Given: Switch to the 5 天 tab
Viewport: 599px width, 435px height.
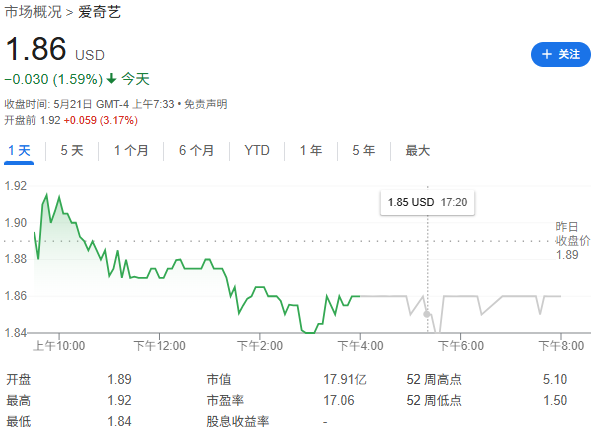Looking at the screenshot, I should (x=72, y=150).
